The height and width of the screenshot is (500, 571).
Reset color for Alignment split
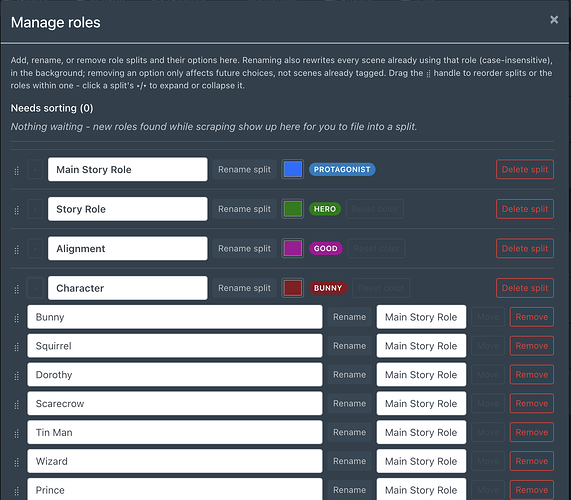click(x=377, y=248)
